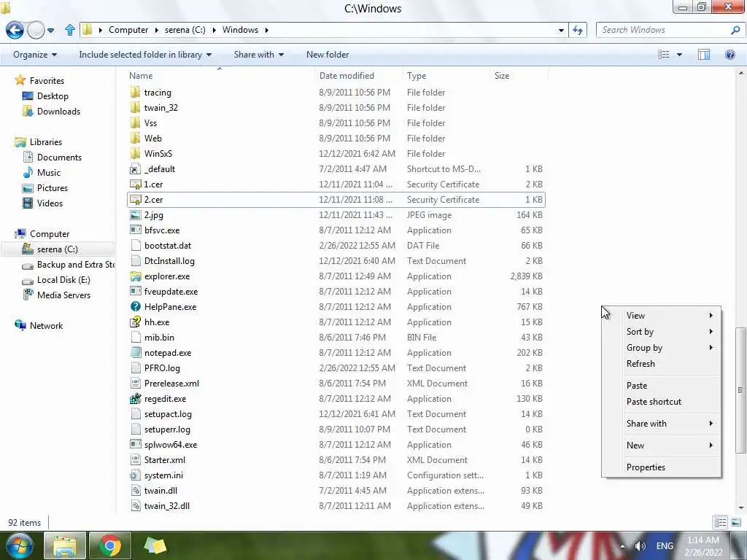The width and height of the screenshot is (747, 560).
Task: Open the Videos library
Action: pos(43,203)
